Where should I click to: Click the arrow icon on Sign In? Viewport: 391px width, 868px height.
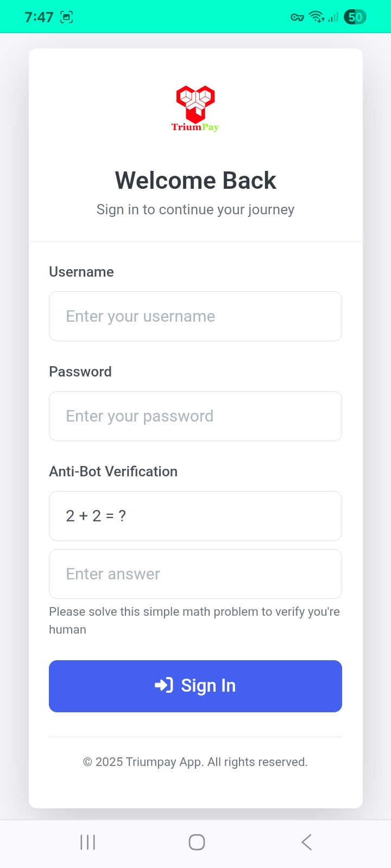coord(163,685)
